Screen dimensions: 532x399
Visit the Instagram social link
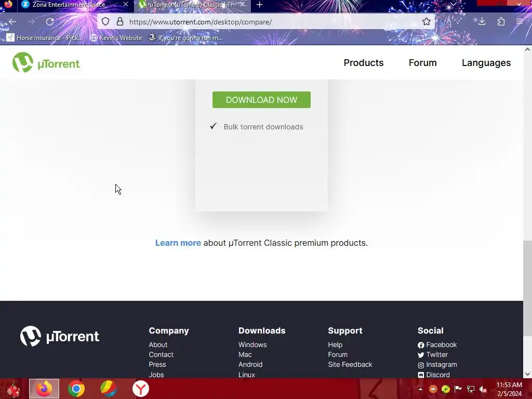(x=437, y=365)
